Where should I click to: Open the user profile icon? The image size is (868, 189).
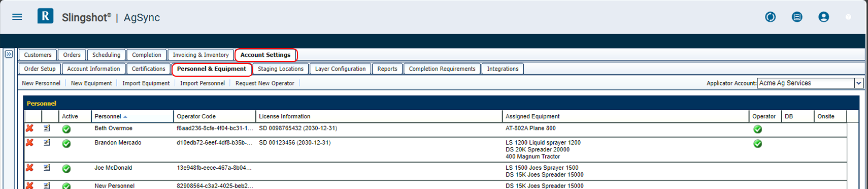823,17
